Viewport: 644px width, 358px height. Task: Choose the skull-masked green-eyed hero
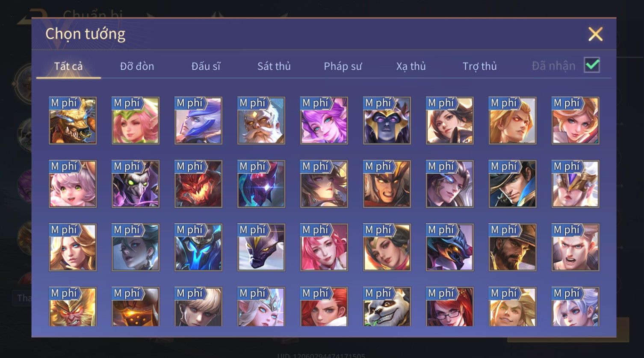[136, 184]
